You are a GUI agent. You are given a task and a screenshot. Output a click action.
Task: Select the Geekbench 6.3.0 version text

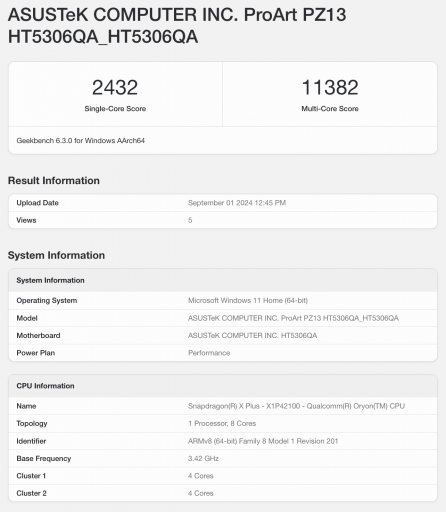[81, 141]
